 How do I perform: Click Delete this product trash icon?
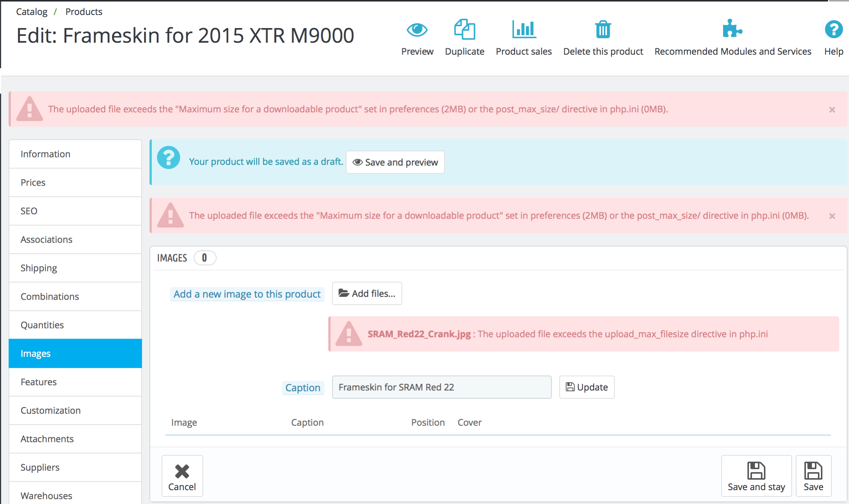coord(603,30)
